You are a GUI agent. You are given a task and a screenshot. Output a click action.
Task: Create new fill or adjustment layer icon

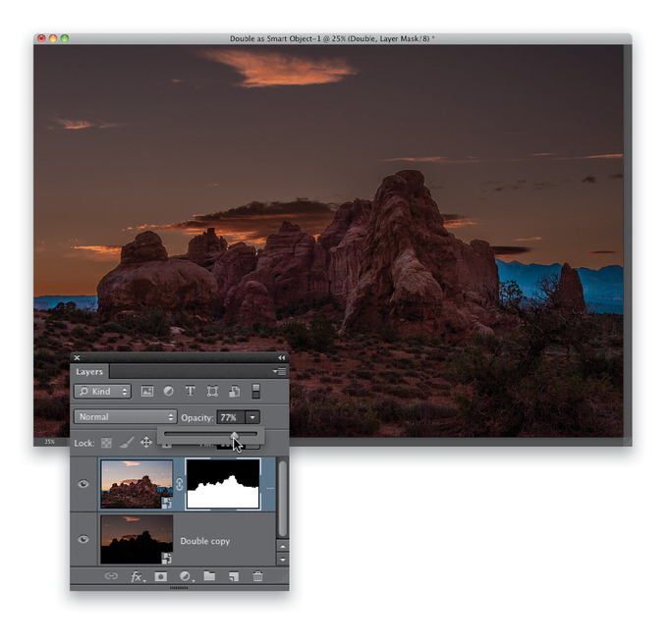click(186, 576)
